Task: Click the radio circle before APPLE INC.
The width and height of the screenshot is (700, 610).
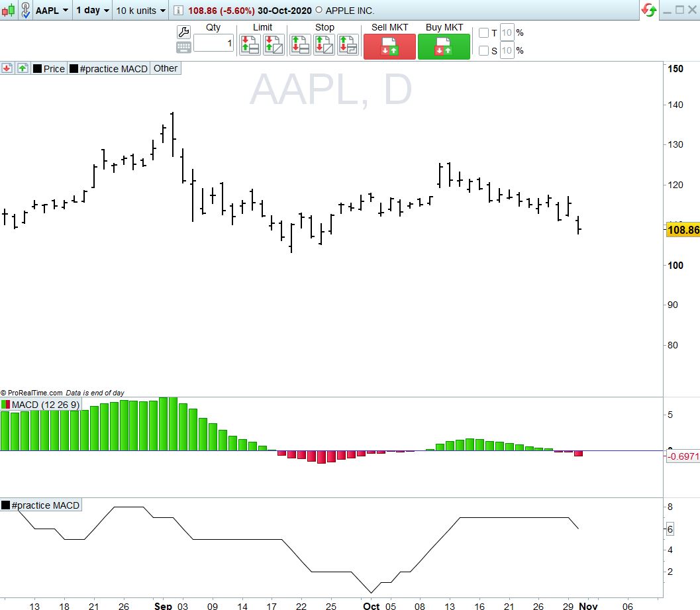Action: pos(319,10)
